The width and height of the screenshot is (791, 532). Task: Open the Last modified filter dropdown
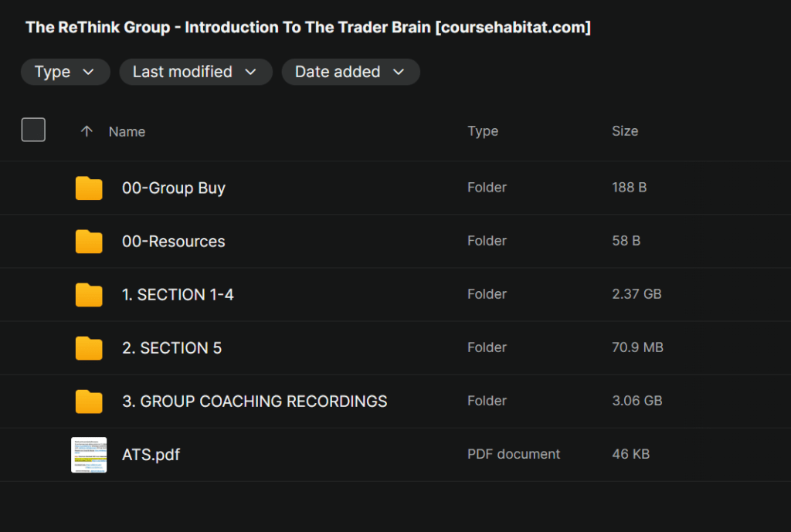195,72
